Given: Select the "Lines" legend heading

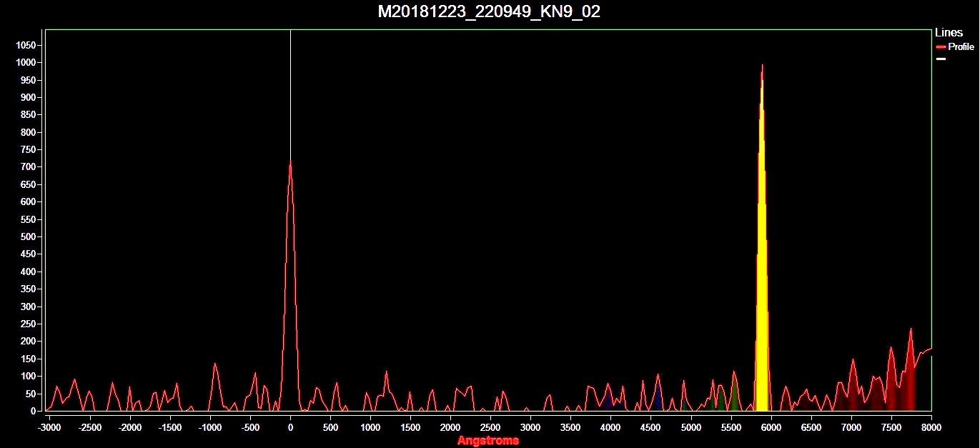Looking at the screenshot, I should 949,33.
